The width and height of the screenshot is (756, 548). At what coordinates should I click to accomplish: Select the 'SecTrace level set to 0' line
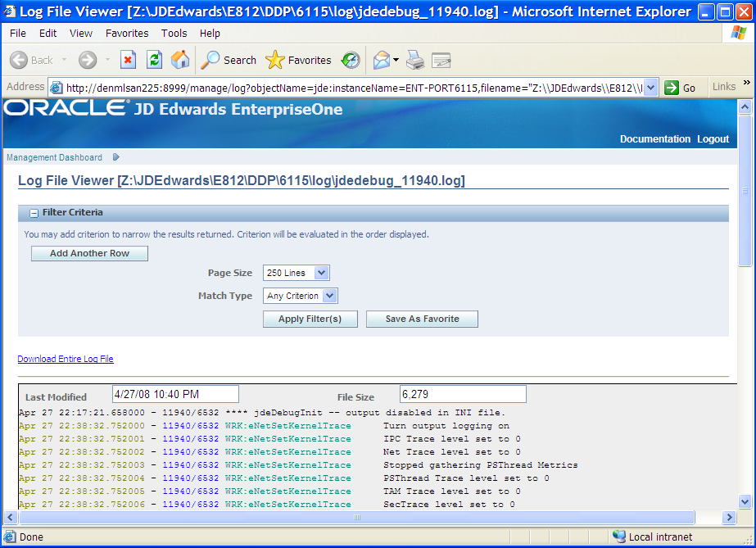click(267, 504)
